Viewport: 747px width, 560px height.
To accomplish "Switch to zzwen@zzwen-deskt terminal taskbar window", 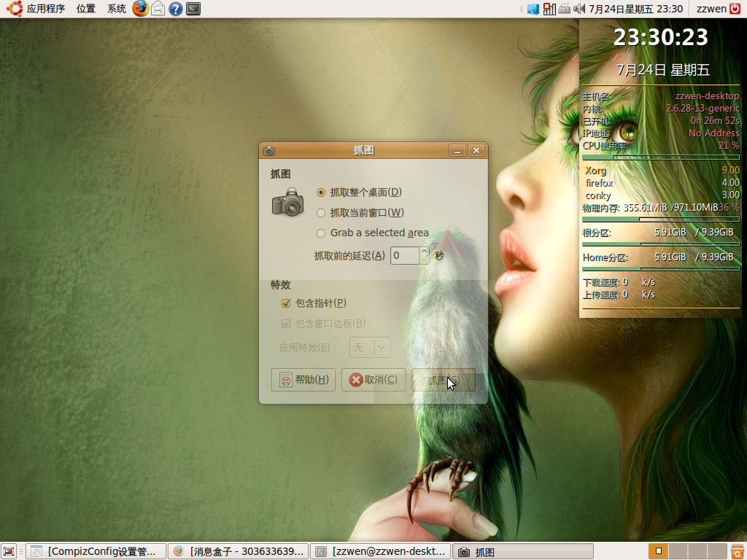I will [x=380, y=551].
